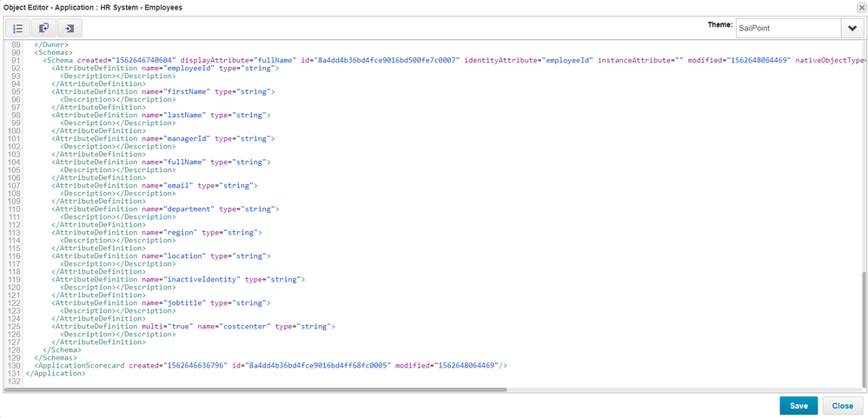
Task: Save the application XML
Action: 798,406
